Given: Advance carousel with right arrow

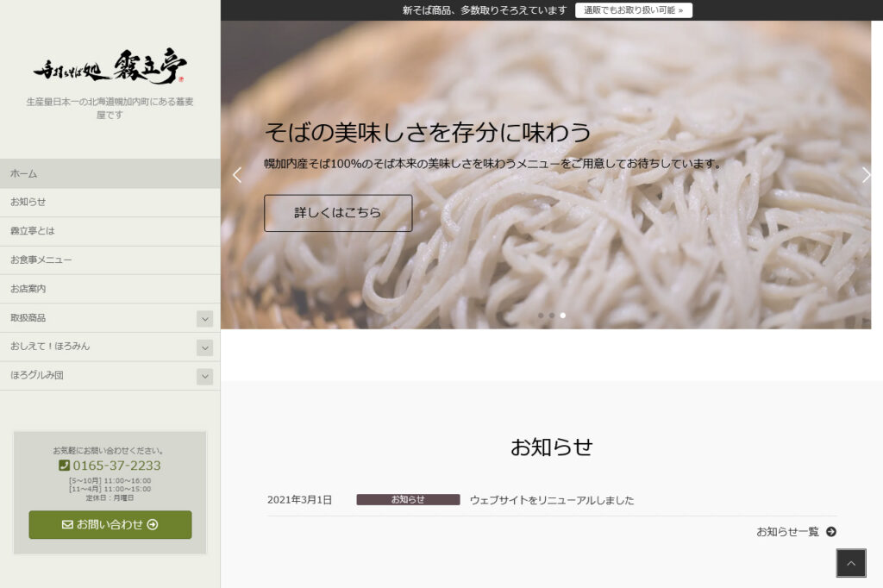Looking at the screenshot, I should tap(866, 175).
